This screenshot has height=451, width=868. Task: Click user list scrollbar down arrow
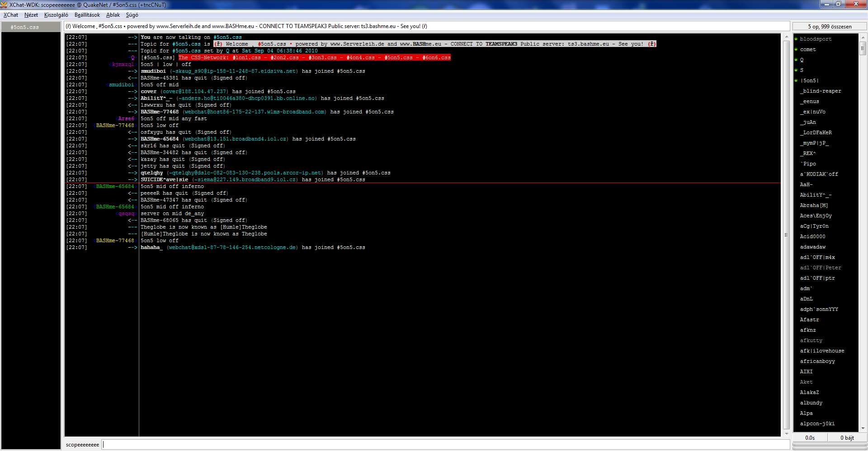tap(863, 428)
